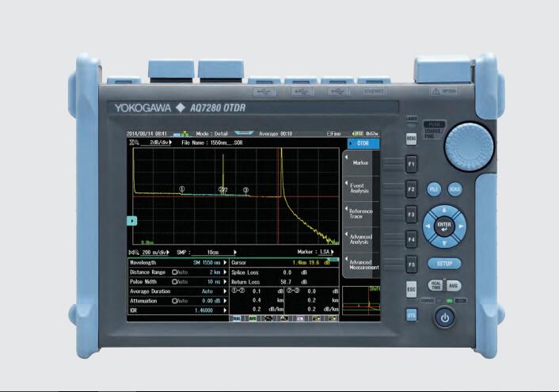Open the Reference Trace soft menu
559x392 pixels.
coord(360,214)
